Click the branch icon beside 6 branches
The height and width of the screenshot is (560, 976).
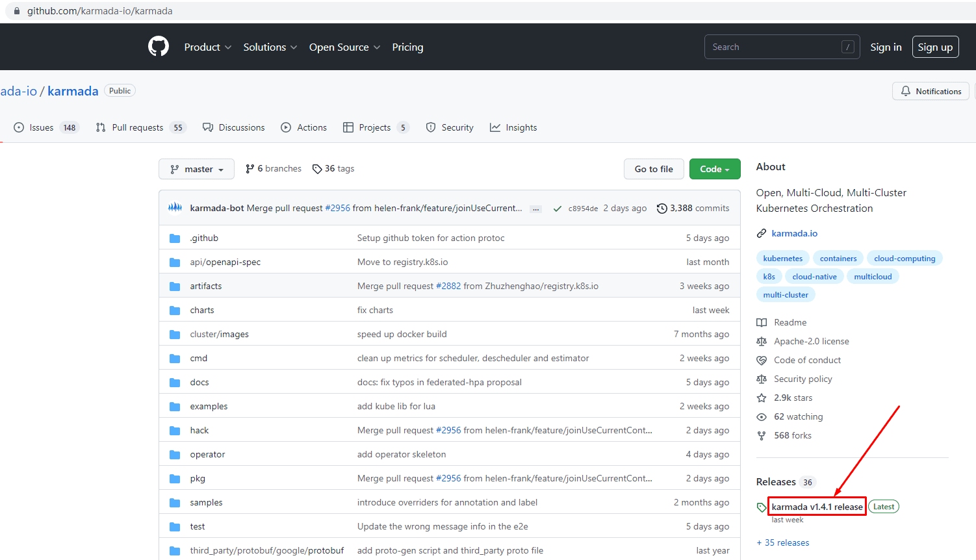click(250, 169)
